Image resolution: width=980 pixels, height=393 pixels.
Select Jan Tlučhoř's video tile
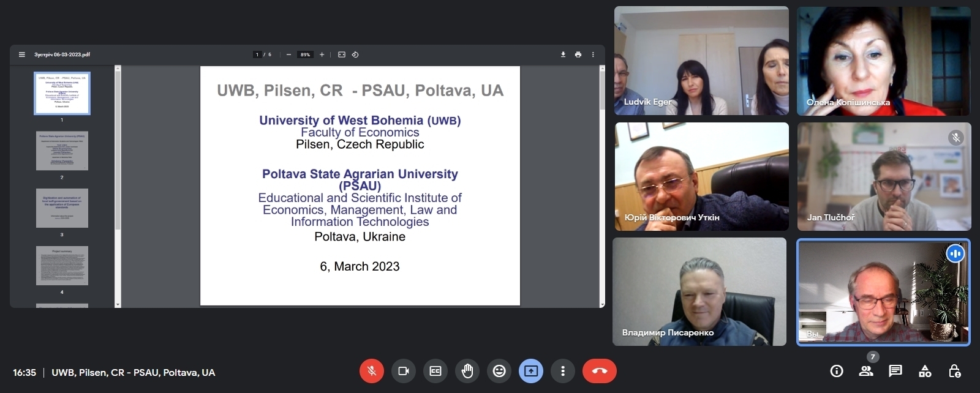pos(884,176)
